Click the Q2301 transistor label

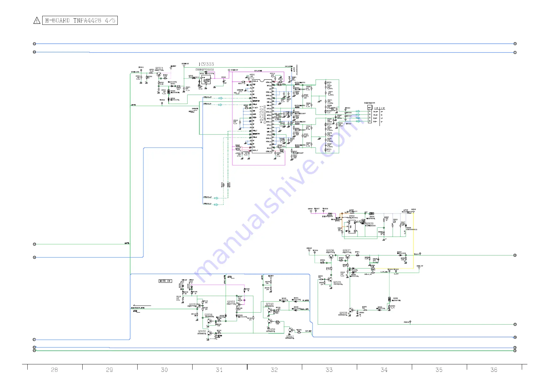coord(159,68)
